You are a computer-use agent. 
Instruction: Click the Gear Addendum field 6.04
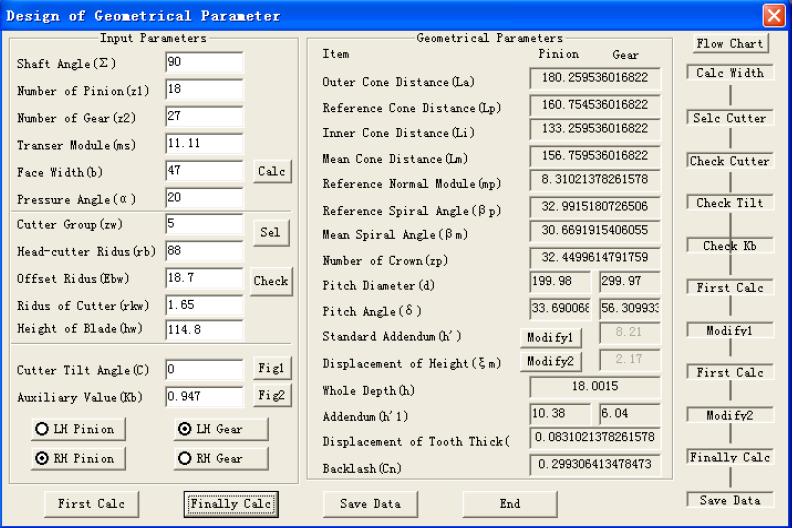630,414
